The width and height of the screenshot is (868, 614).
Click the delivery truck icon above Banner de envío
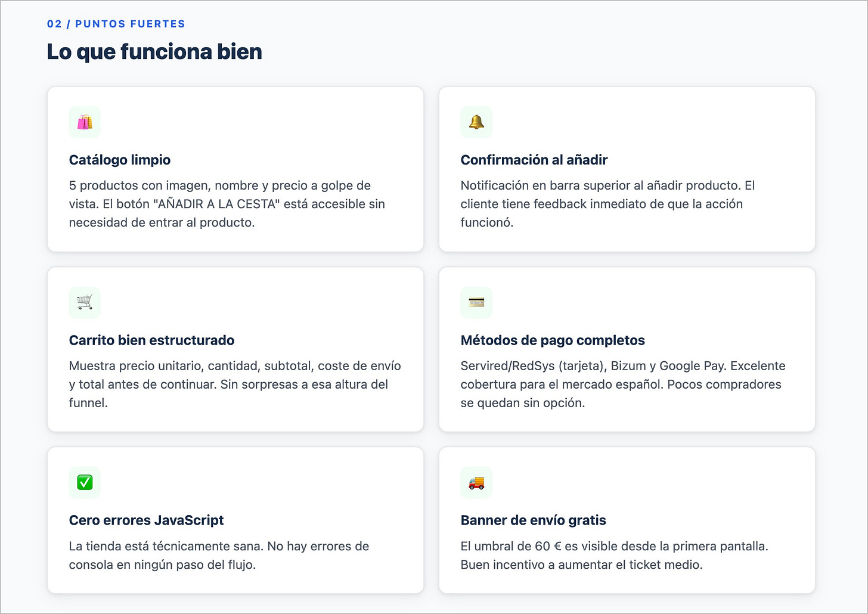point(476,482)
